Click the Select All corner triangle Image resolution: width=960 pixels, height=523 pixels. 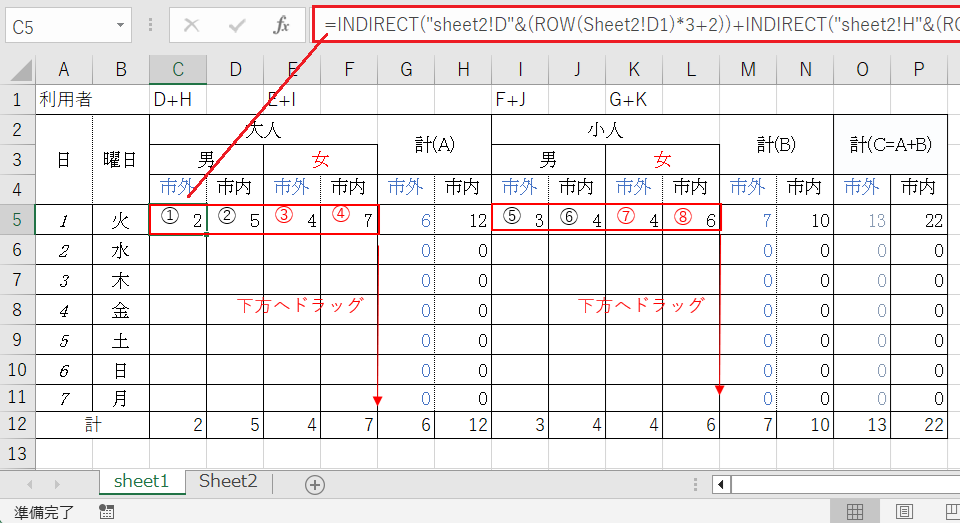(x=18, y=69)
